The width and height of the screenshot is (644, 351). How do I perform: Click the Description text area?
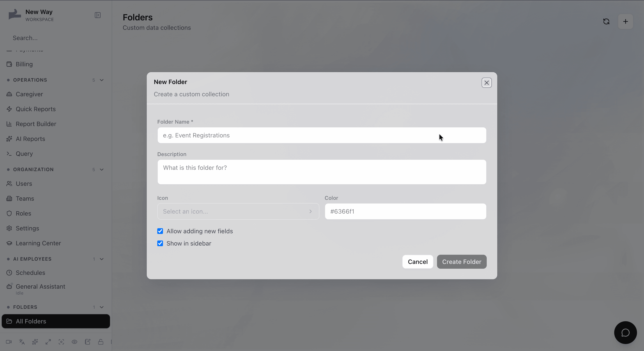(x=322, y=172)
